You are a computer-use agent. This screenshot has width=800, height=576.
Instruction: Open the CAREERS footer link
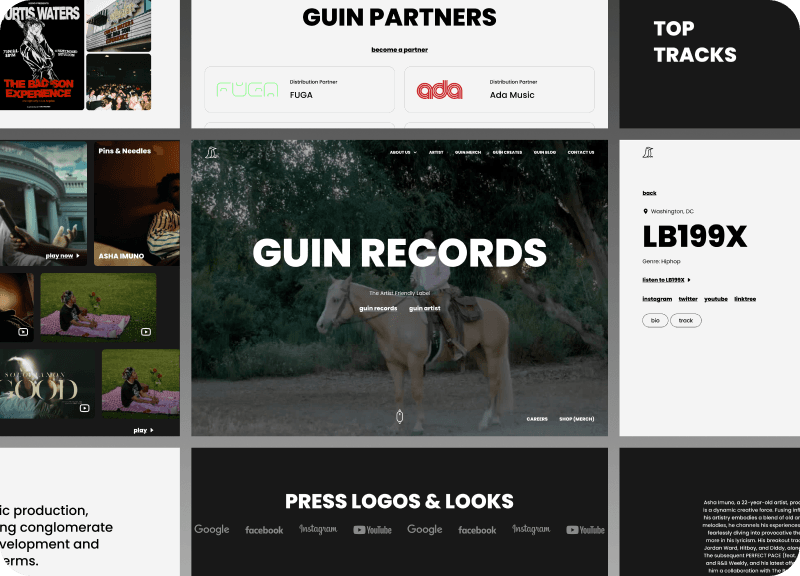coord(537,419)
